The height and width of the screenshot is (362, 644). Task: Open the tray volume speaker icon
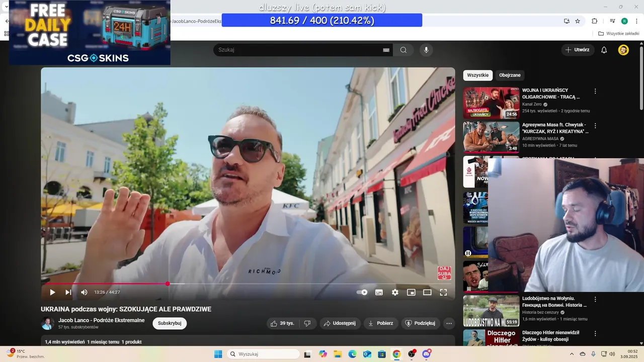tap(612, 354)
